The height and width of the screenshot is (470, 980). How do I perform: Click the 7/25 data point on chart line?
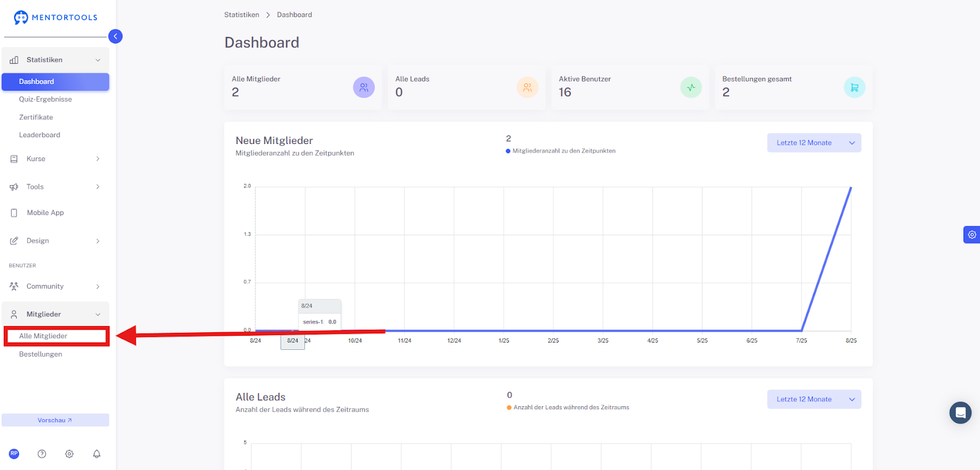[x=801, y=331]
